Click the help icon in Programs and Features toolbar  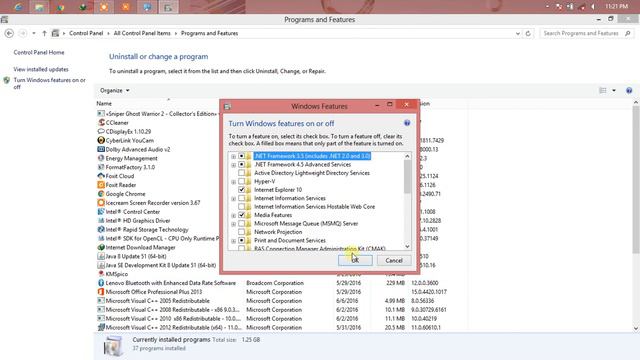629,91
